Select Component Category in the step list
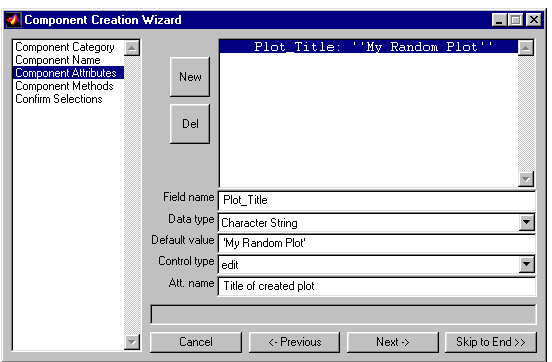552x362 pixels. [69, 47]
